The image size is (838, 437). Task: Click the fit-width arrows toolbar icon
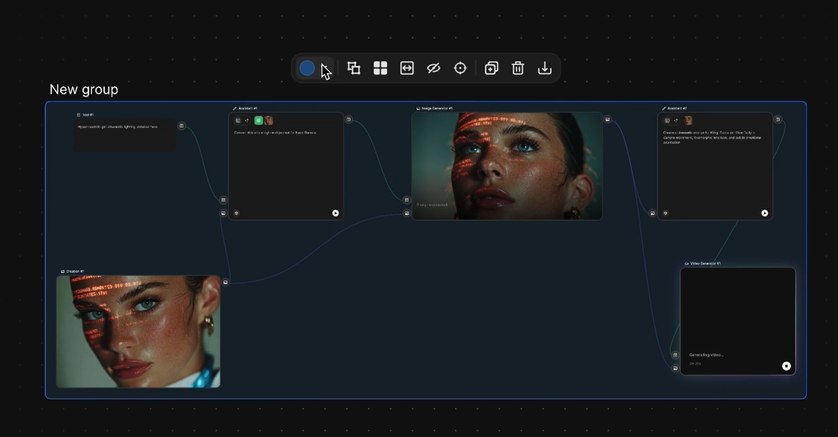(x=407, y=68)
